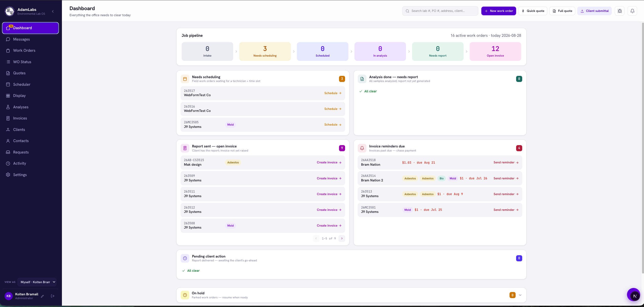Image resolution: width=644 pixels, height=307 pixels.
Task: Select Needs report pipeline stage
Action: 438,52
